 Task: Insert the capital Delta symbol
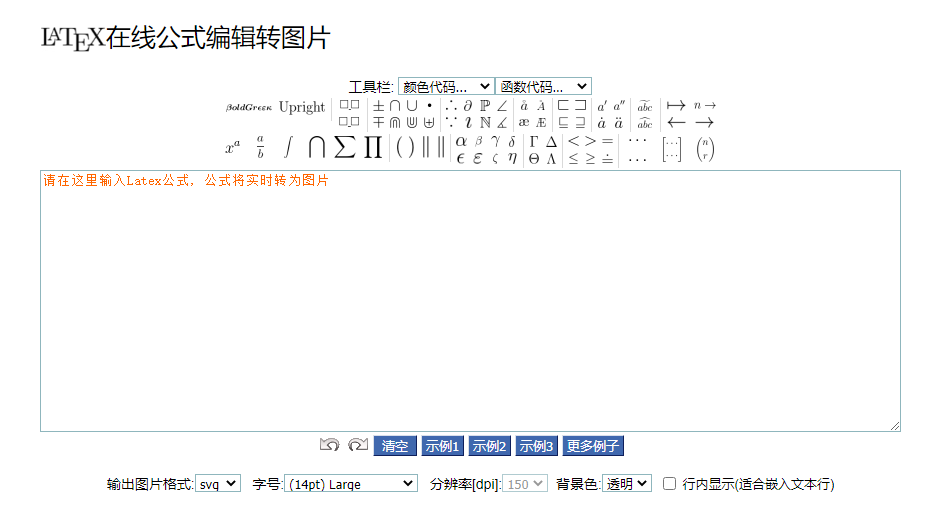click(x=552, y=142)
